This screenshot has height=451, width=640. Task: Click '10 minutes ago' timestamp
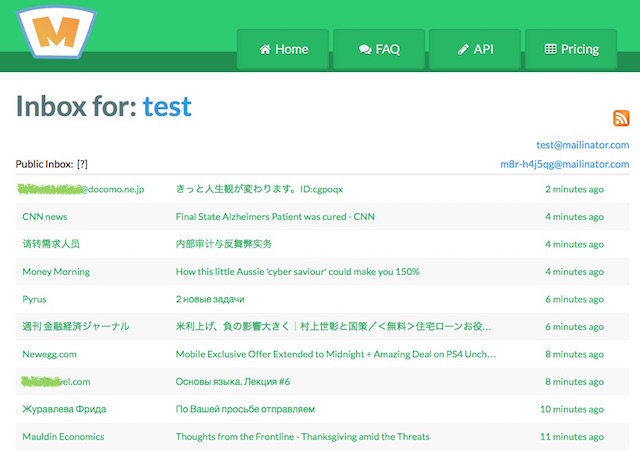coord(572,409)
